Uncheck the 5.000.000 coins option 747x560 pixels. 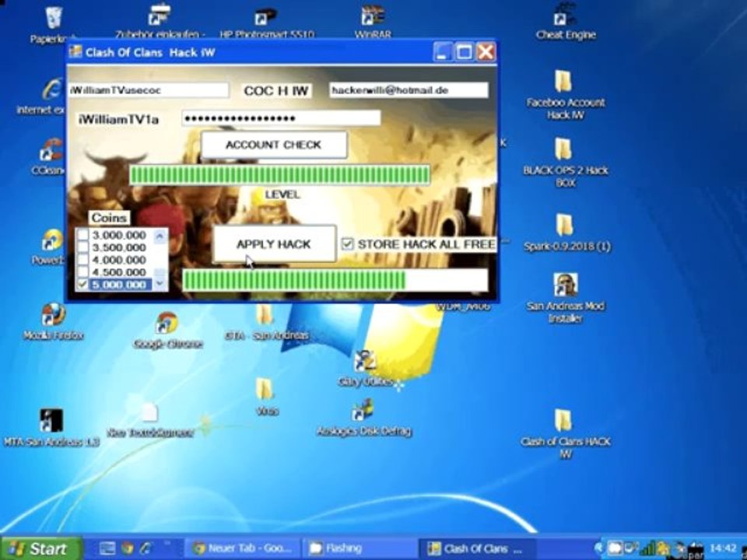pos(83,285)
